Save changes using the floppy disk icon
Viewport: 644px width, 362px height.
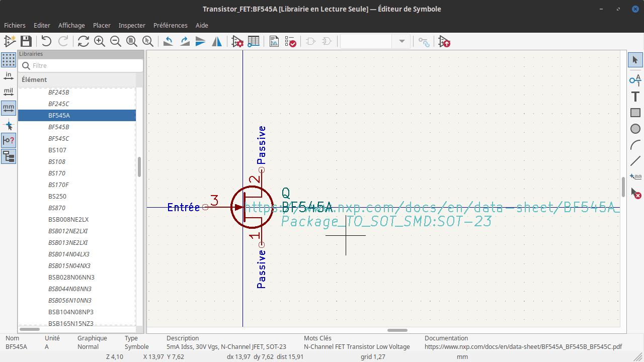(26, 41)
